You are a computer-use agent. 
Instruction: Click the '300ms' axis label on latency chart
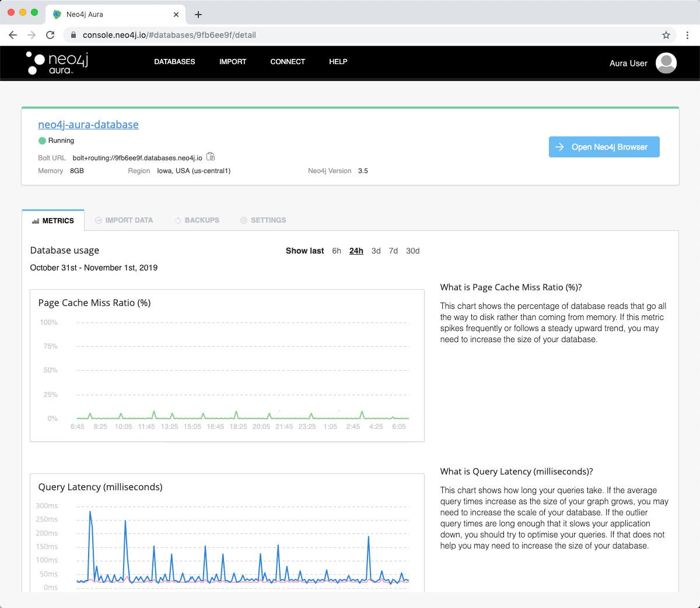coord(47,506)
